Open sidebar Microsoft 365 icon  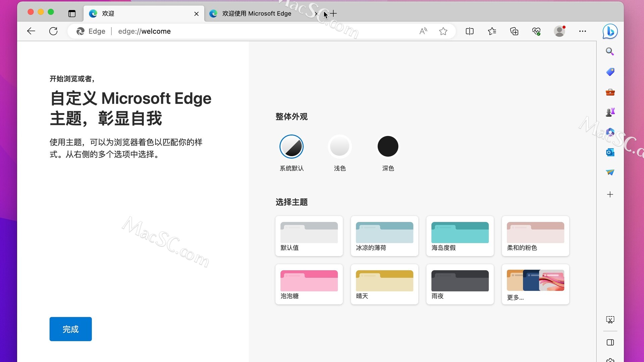tap(610, 132)
